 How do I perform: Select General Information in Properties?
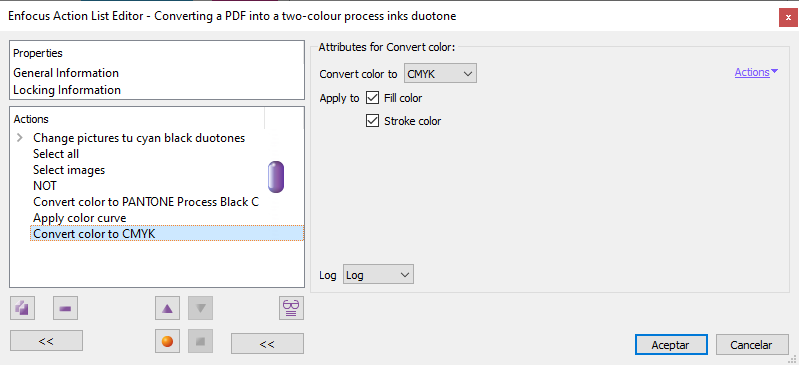click(66, 73)
